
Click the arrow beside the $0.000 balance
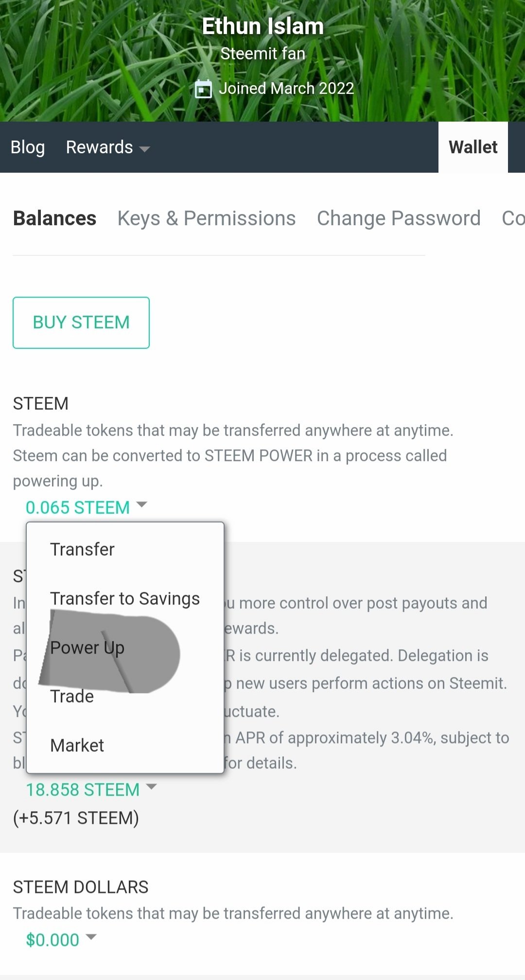point(91,937)
